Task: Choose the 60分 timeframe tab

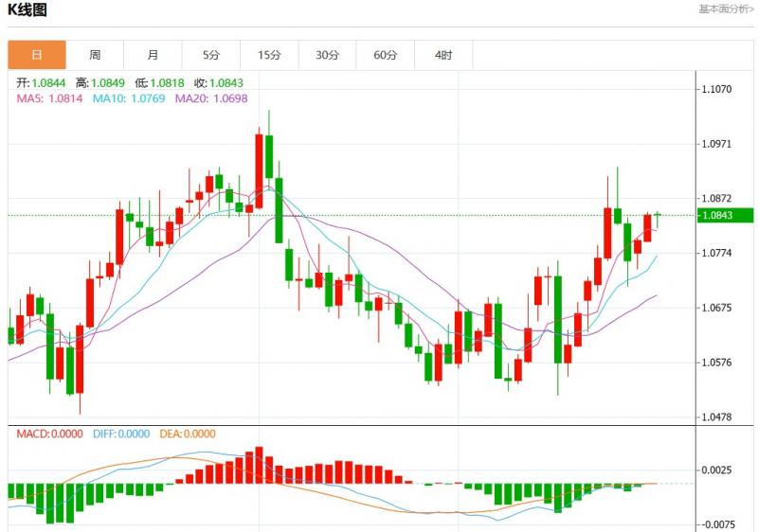Action: (385, 55)
